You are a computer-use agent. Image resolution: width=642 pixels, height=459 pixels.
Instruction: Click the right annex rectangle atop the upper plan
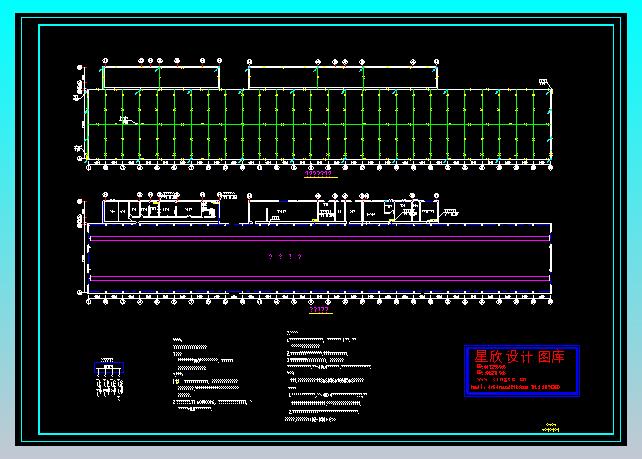[x=343, y=77]
